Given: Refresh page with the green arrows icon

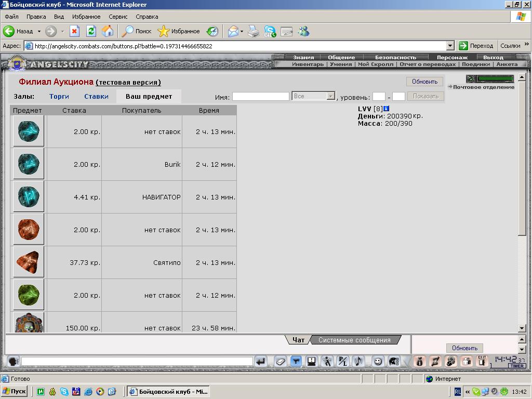Looking at the screenshot, I should [x=91, y=31].
